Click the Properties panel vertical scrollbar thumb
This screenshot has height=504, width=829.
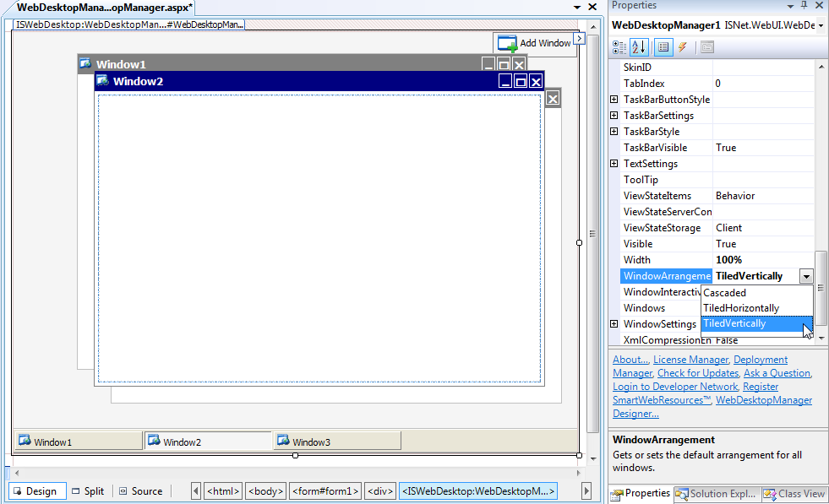(x=821, y=287)
